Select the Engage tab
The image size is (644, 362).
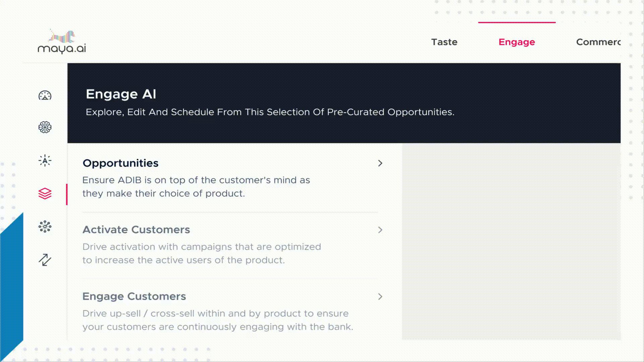[x=517, y=42]
